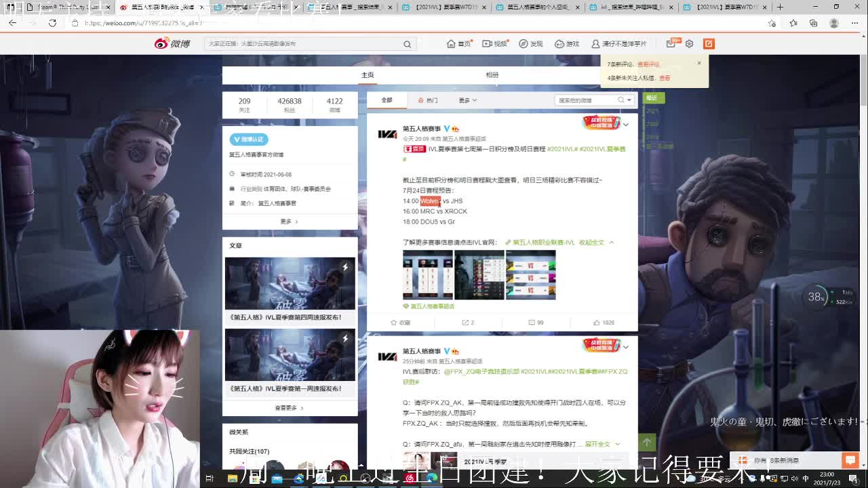This screenshot has width=868, height=488.
Task: Go back with the browser back arrow
Action: 13,22
